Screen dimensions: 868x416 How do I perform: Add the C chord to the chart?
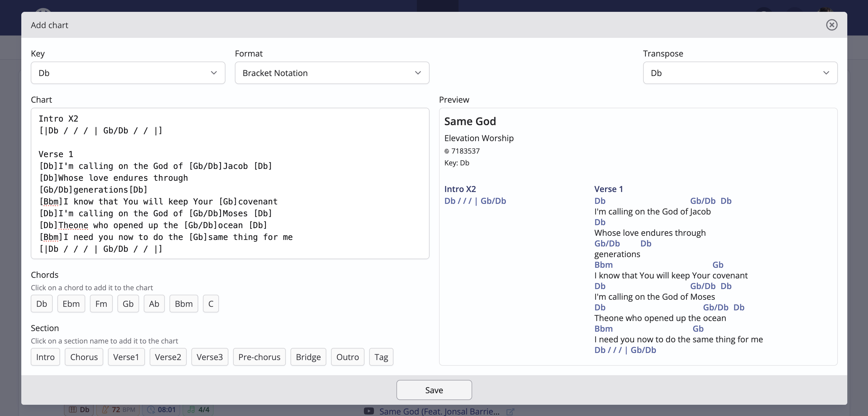click(211, 304)
